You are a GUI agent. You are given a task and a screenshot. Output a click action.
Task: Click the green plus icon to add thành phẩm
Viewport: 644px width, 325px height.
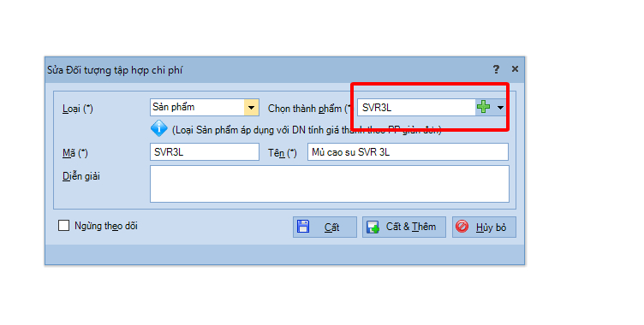483,107
